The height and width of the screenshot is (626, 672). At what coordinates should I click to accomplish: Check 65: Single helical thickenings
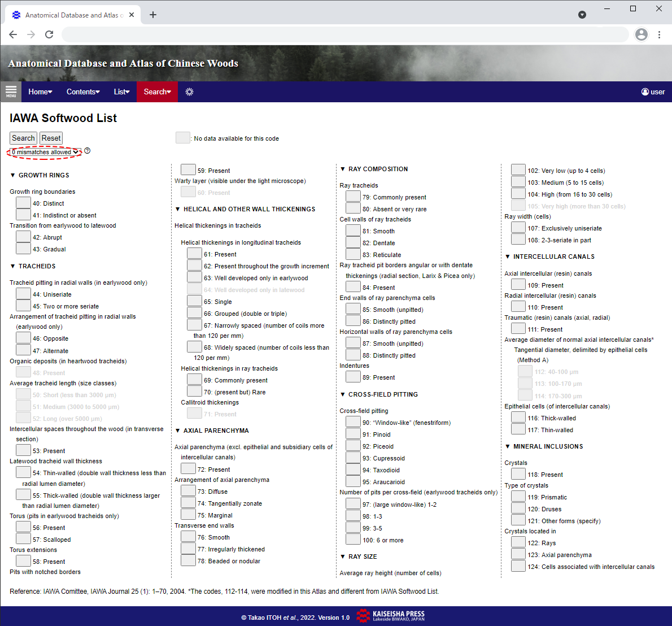pyautogui.click(x=195, y=301)
